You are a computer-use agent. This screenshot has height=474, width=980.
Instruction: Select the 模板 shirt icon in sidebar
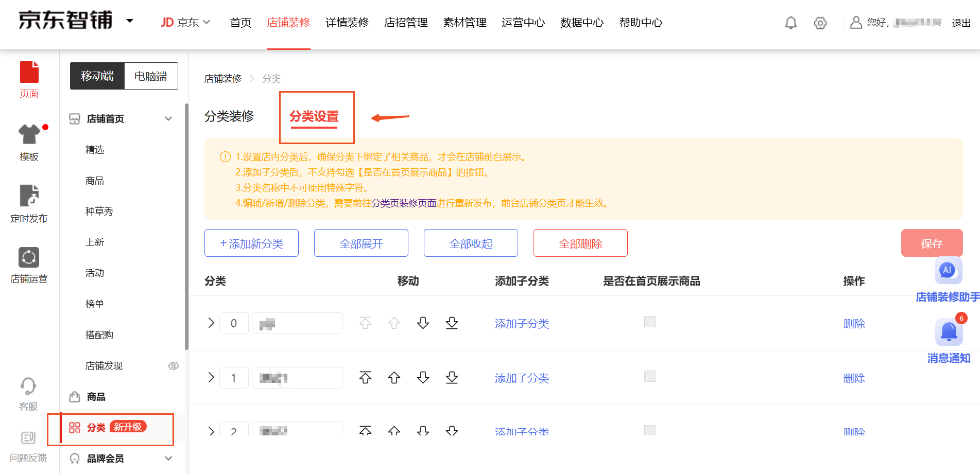coord(29,135)
